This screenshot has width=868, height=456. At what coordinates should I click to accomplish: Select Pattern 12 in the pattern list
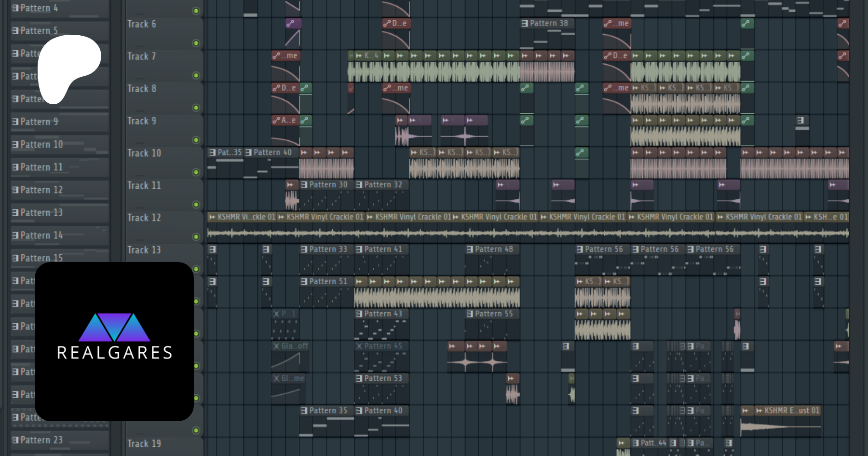point(41,190)
